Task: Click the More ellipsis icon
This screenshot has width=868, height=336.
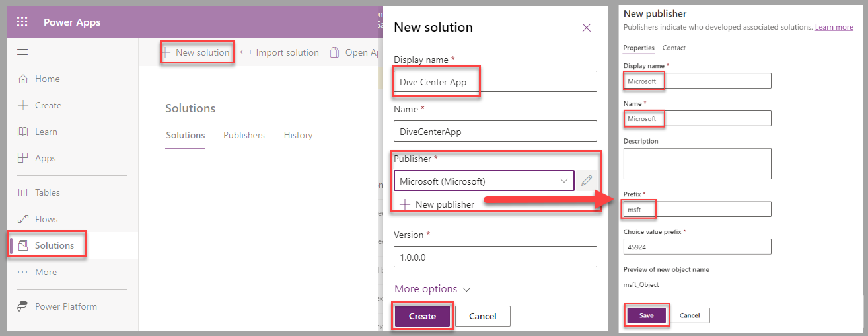Action: tap(22, 272)
